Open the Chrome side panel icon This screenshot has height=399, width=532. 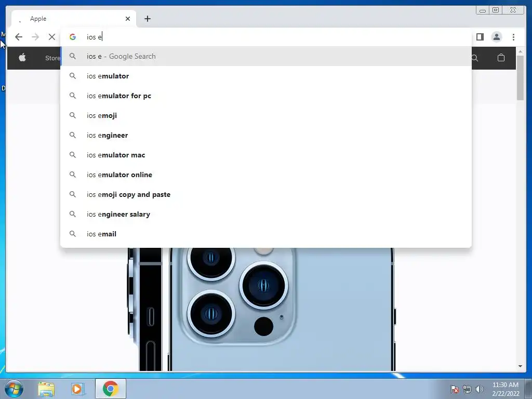[x=480, y=37]
